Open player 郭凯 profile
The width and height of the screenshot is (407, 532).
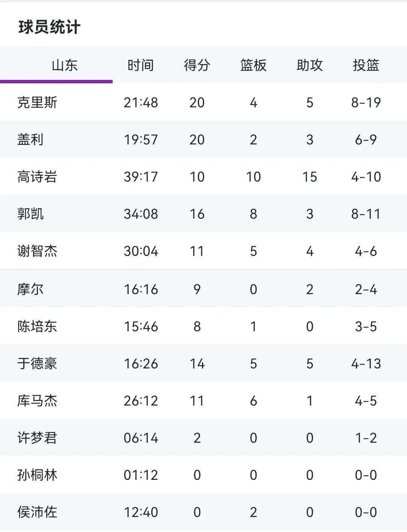tap(30, 214)
